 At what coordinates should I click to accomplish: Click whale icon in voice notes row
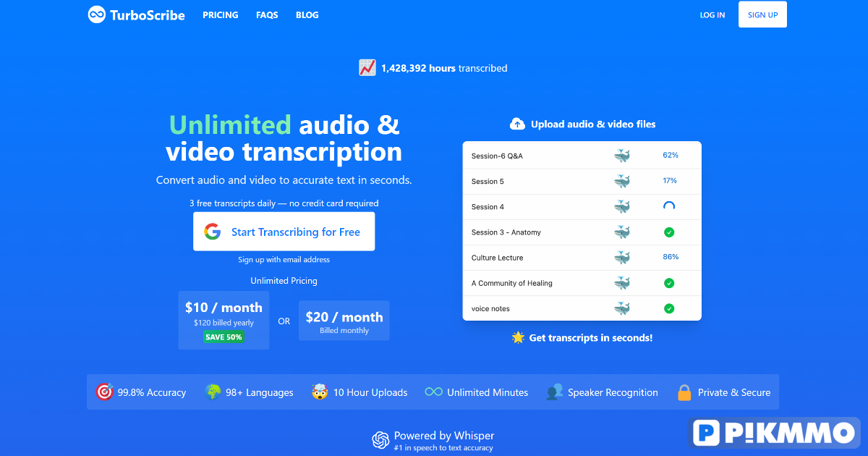(622, 308)
